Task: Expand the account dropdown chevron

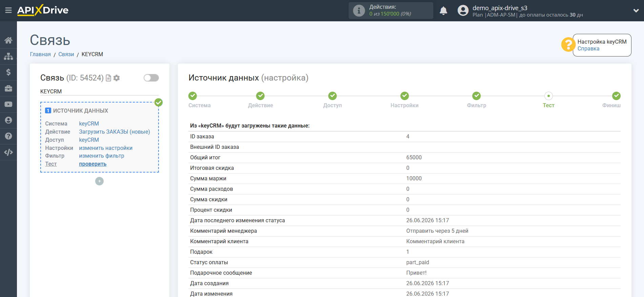Action: [636, 11]
